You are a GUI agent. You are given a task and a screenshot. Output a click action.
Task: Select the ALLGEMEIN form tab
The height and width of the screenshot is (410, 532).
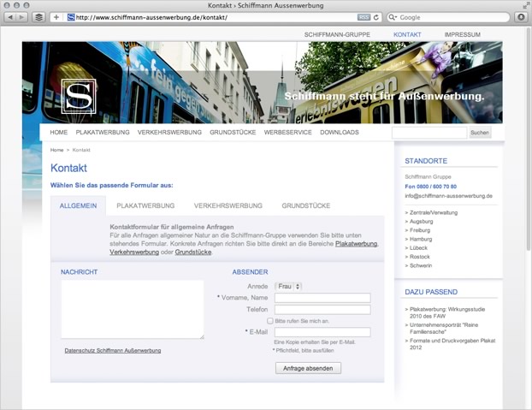(x=78, y=205)
